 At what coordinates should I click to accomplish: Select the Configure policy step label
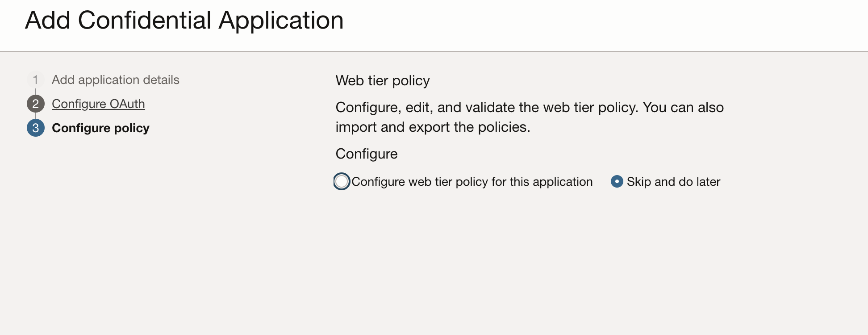(100, 128)
